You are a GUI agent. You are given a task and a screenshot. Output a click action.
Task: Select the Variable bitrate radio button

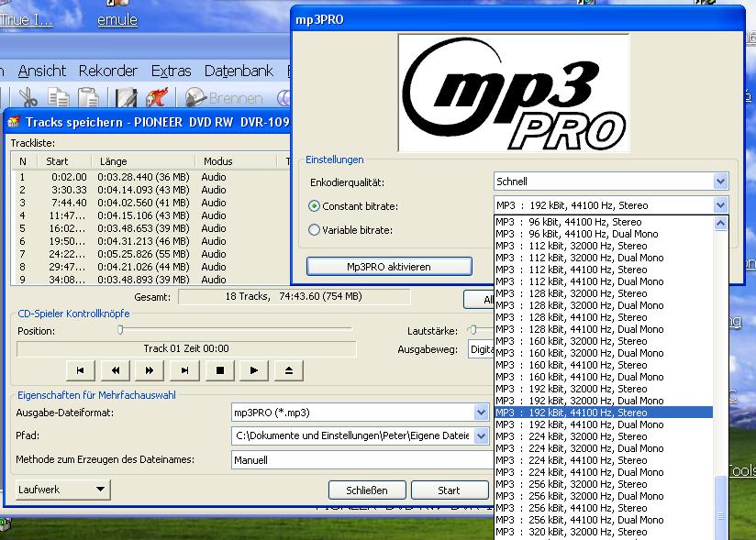(314, 230)
